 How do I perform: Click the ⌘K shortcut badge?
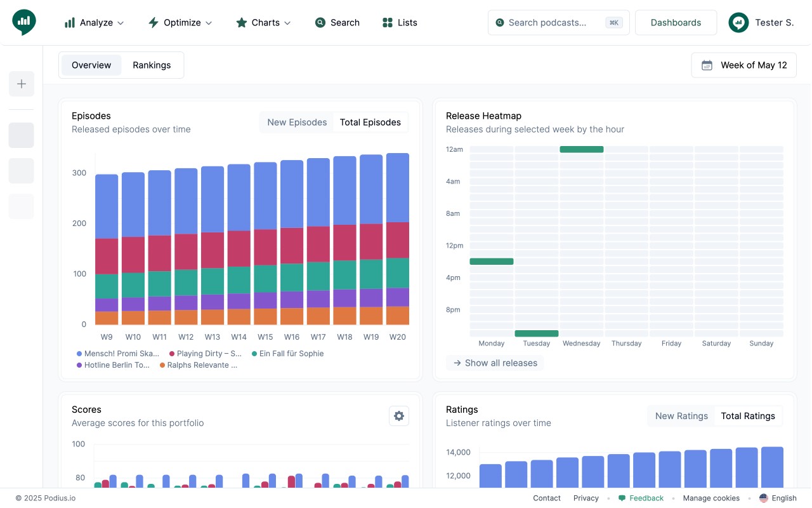click(x=613, y=22)
